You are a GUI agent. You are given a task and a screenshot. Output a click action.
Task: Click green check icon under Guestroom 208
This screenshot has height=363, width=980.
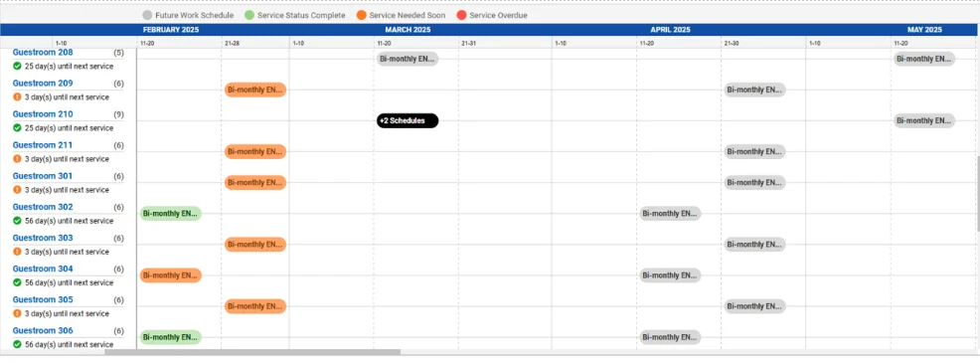(x=17, y=66)
